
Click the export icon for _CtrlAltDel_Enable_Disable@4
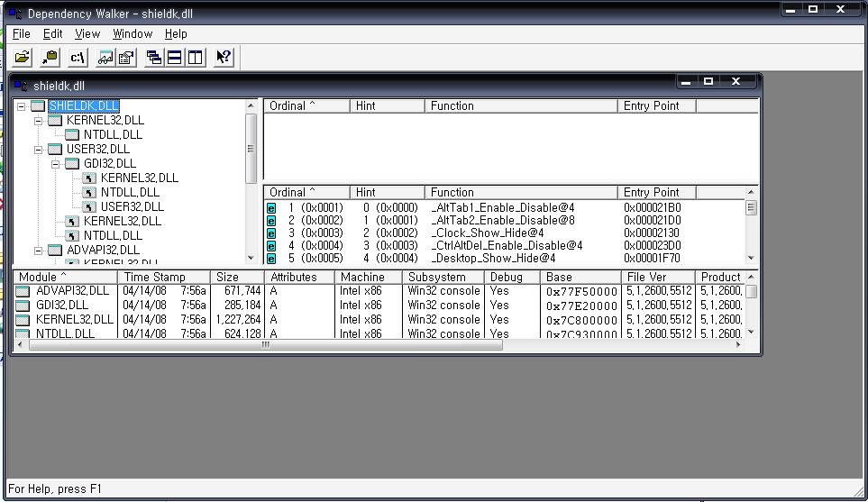click(x=271, y=246)
